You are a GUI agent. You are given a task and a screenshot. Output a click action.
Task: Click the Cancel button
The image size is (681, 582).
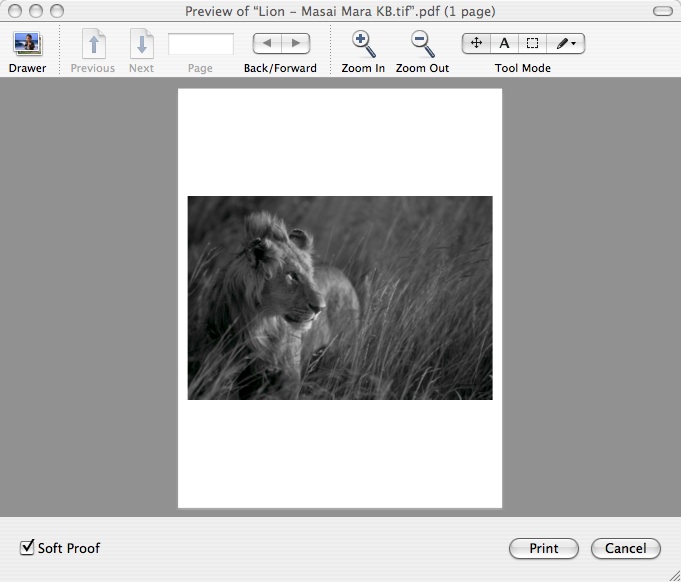coord(625,548)
